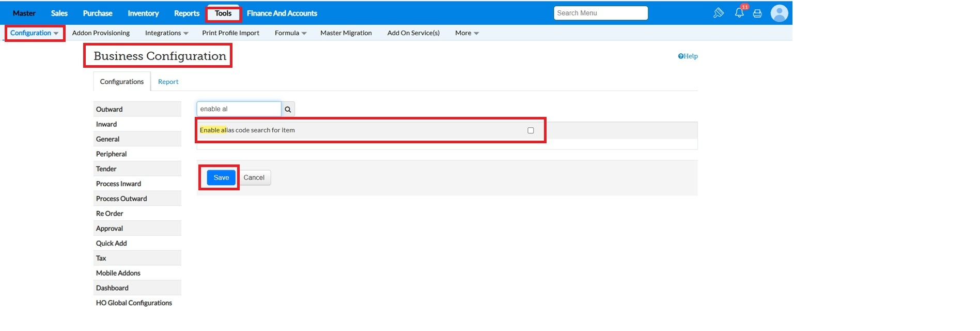Select Tax configuration category

tap(137, 258)
